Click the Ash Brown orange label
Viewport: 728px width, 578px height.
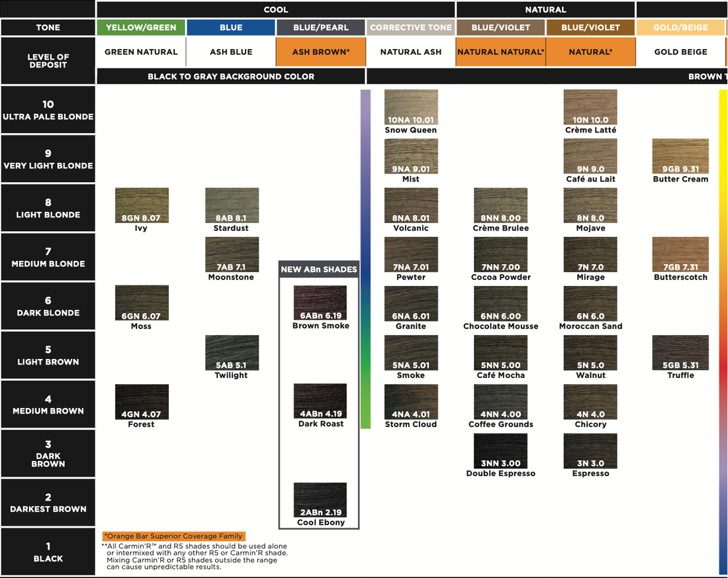[320, 52]
